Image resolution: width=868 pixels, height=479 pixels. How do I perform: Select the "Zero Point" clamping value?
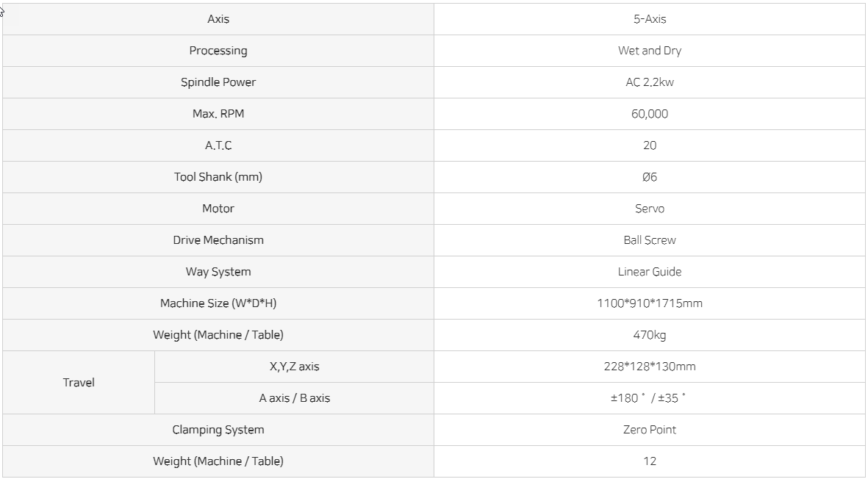(650, 430)
